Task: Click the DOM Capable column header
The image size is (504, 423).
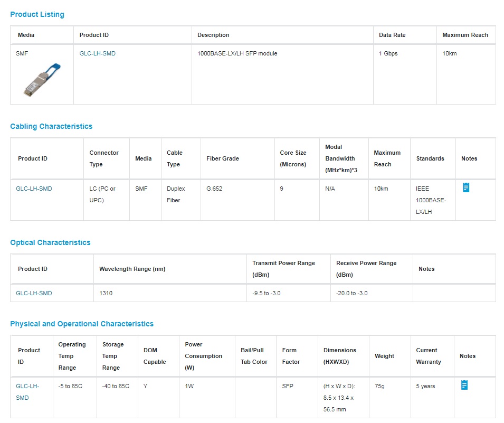Action: pos(155,356)
